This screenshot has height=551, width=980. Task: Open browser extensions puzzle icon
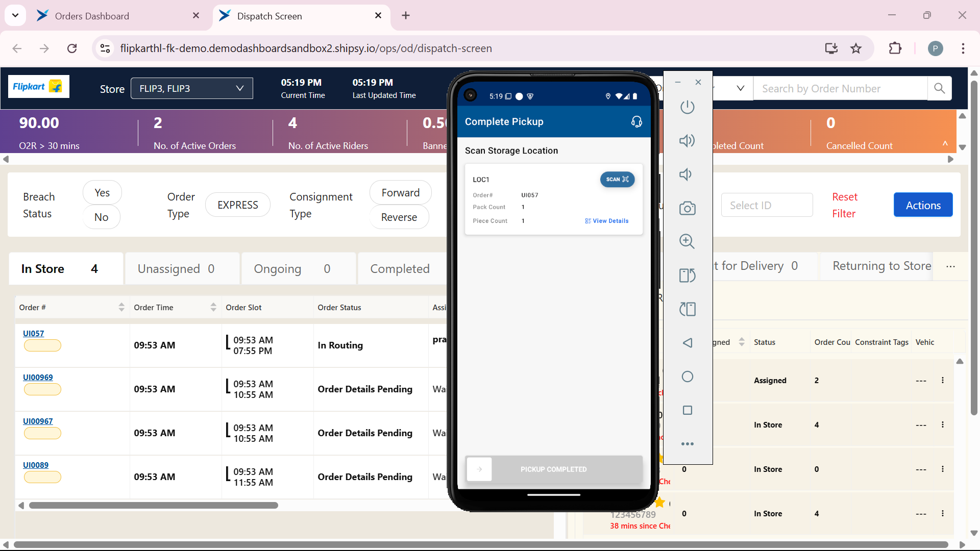895,48
